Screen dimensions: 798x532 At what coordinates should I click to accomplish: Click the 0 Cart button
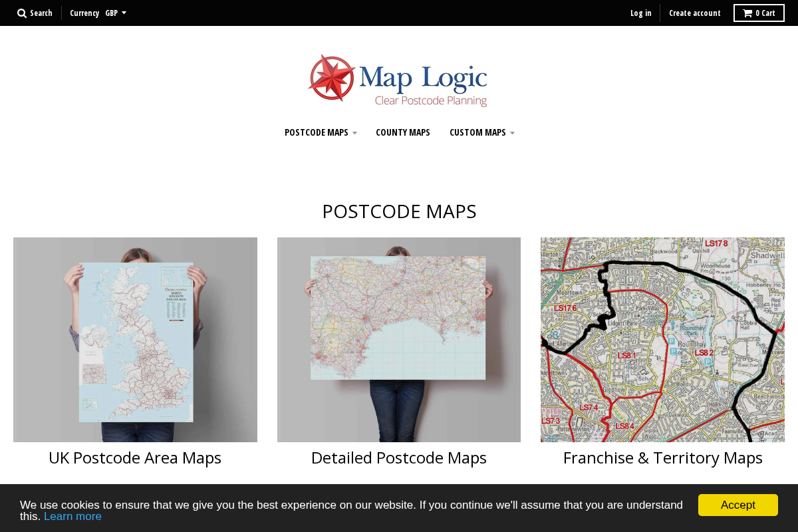pos(759,13)
